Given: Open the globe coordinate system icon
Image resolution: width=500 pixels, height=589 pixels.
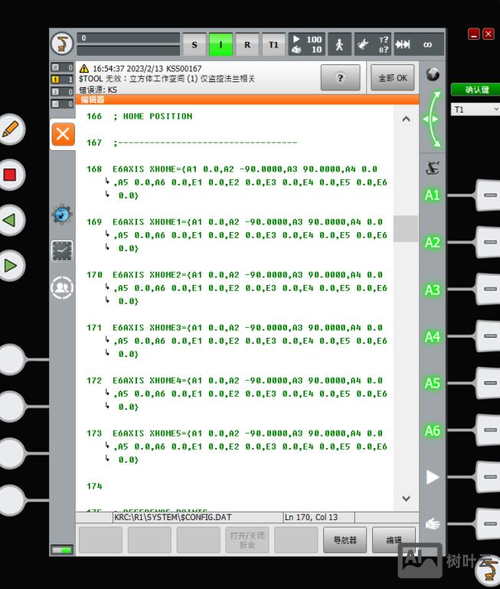Looking at the screenshot, I should 433,74.
